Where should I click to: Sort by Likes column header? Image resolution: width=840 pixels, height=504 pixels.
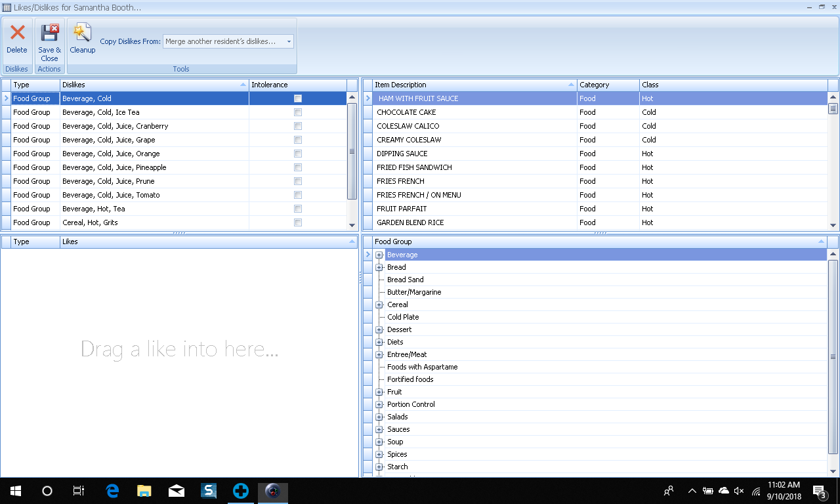tap(209, 241)
